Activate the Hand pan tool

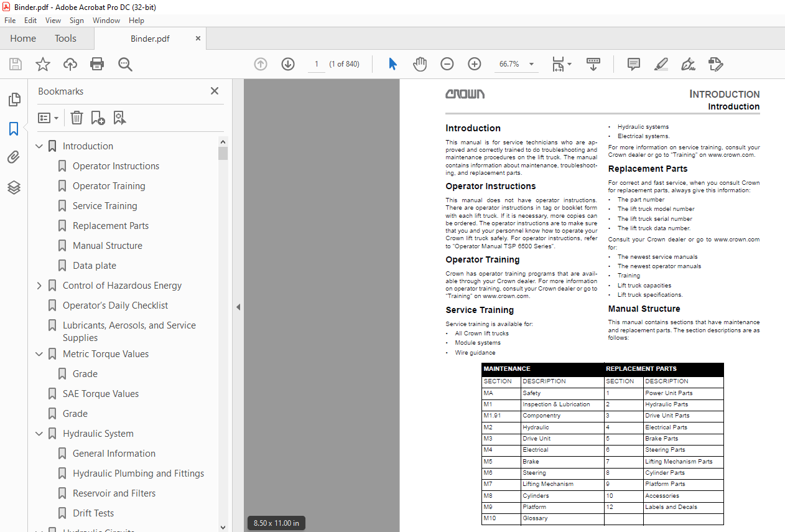(420, 64)
